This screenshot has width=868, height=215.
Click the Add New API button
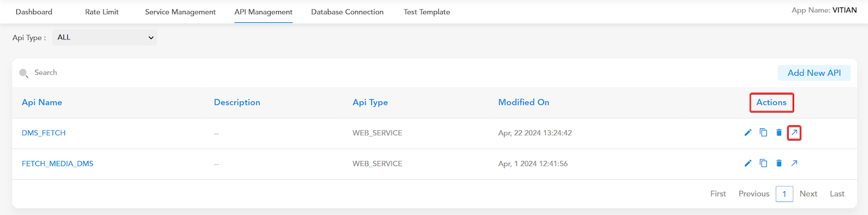[x=814, y=73]
